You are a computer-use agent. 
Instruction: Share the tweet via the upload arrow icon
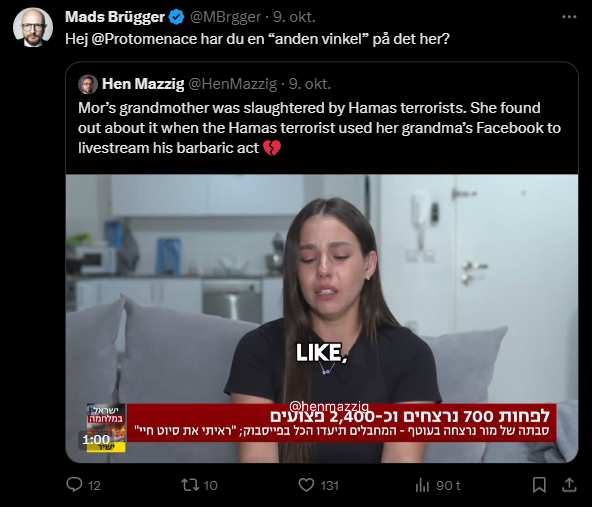point(569,485)
